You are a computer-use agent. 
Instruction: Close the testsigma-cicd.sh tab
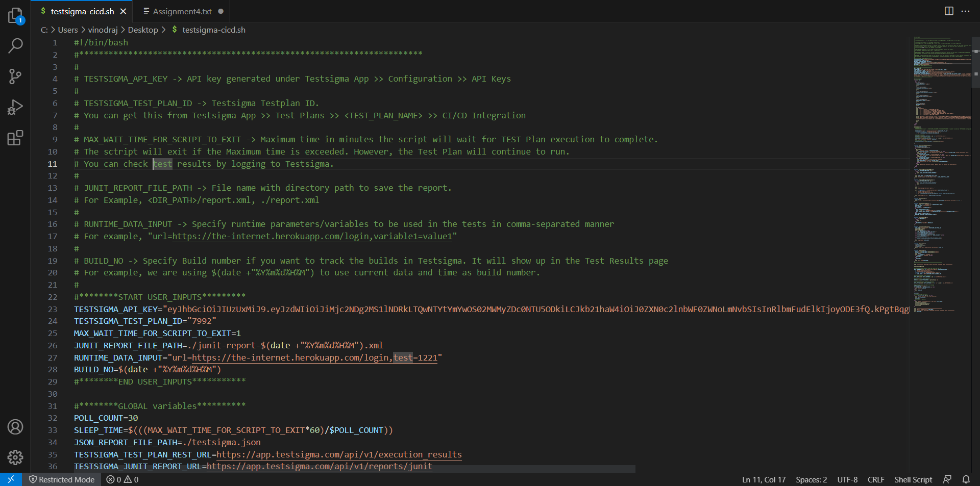(x=123, y=11)
